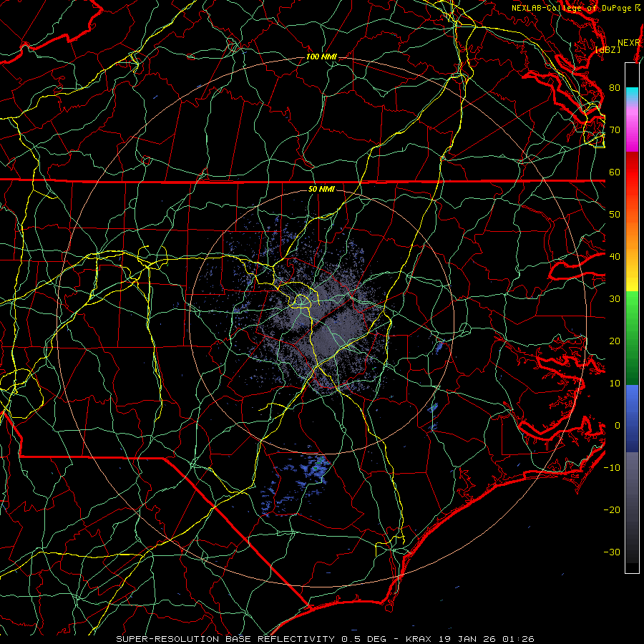The width and height of the screenshot is (644, 644).
Task: Click the -10 value on the dBZ scale
Action: tap(612, 468)
